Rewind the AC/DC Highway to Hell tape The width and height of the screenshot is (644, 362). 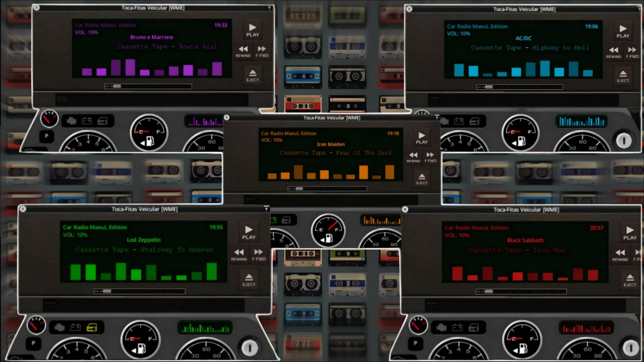pyautogui.click(x=613, y=52)
